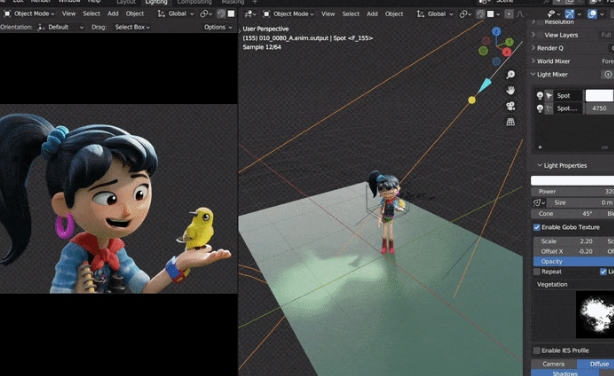
Task: Click the Light Properties white color bar
Action: 572,181
